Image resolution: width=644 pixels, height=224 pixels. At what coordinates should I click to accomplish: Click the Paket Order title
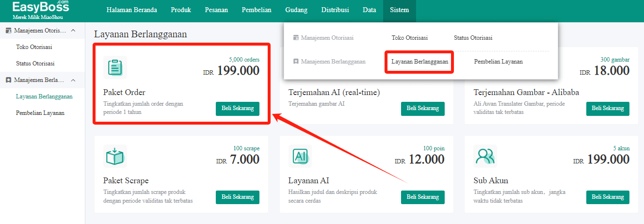124,92
